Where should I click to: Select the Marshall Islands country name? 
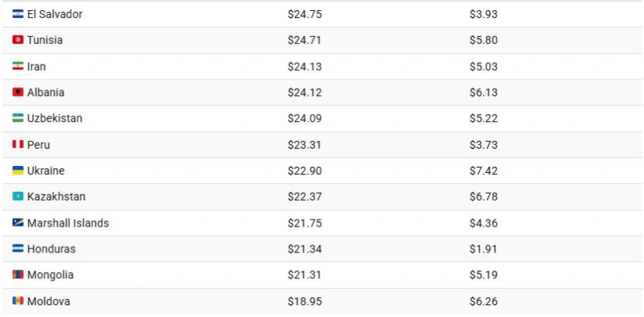[68, 223]
